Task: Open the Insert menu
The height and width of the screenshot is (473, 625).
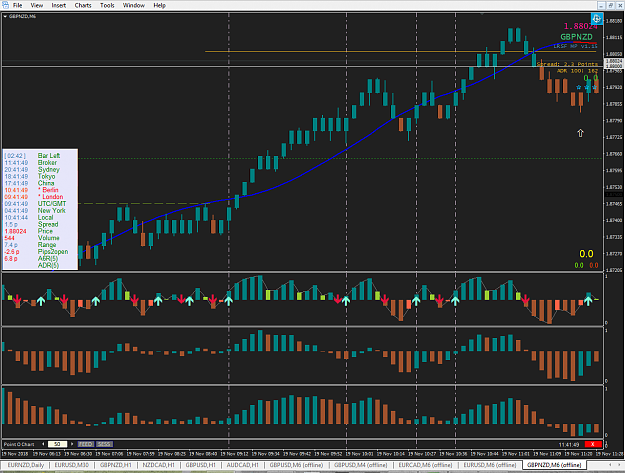Action: point(59,5)
